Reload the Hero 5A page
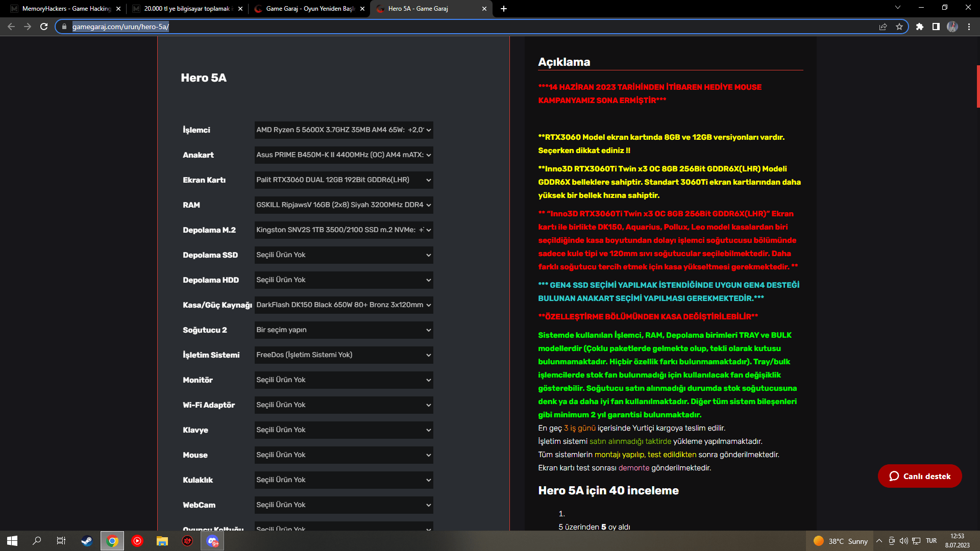The width and height of the screenshot is (980, 551). 44,27
